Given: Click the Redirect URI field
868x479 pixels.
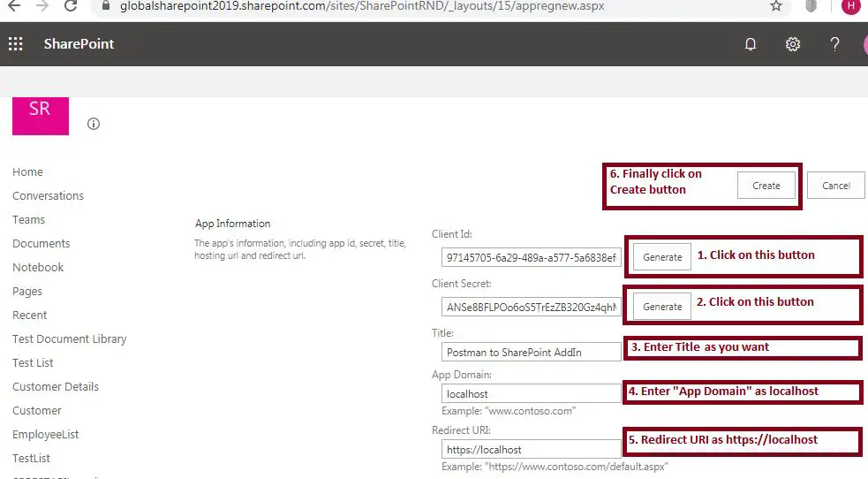Looking at the screenshot, I should [532, 449].
